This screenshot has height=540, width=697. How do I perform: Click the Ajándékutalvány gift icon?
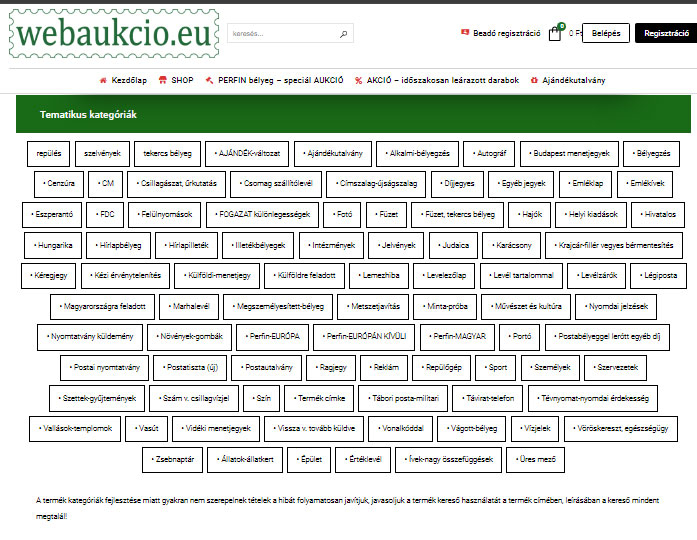[534, 80]
